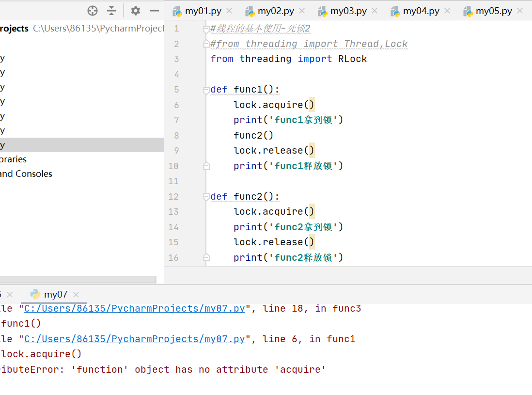Click 'lock.acquire()' on line 13
The width and height of the screenshot is (532, 395).
274,211
